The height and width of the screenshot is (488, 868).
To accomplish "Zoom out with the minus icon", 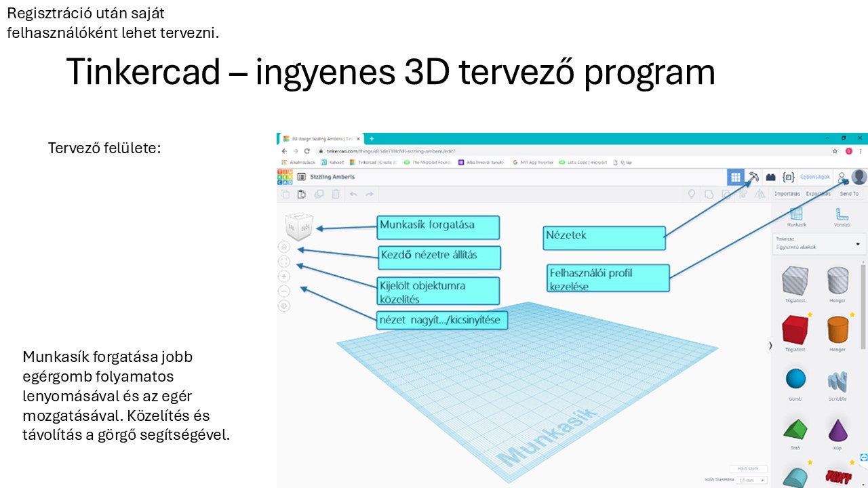I will (284, 291).
